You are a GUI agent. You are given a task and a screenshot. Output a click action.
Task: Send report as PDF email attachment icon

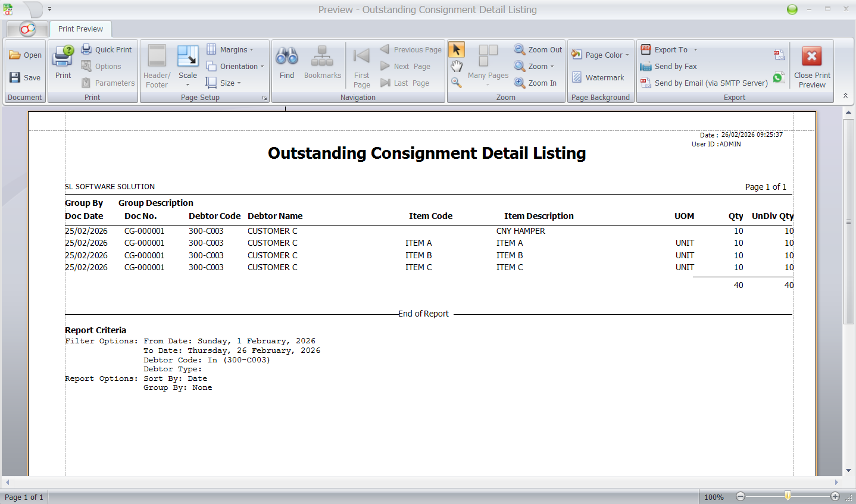coord(780,55)
